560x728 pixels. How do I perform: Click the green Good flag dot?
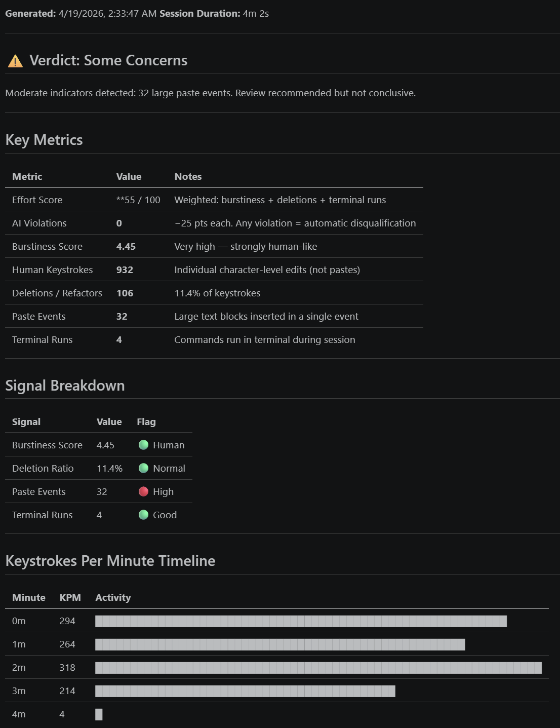tap(143, 515)
